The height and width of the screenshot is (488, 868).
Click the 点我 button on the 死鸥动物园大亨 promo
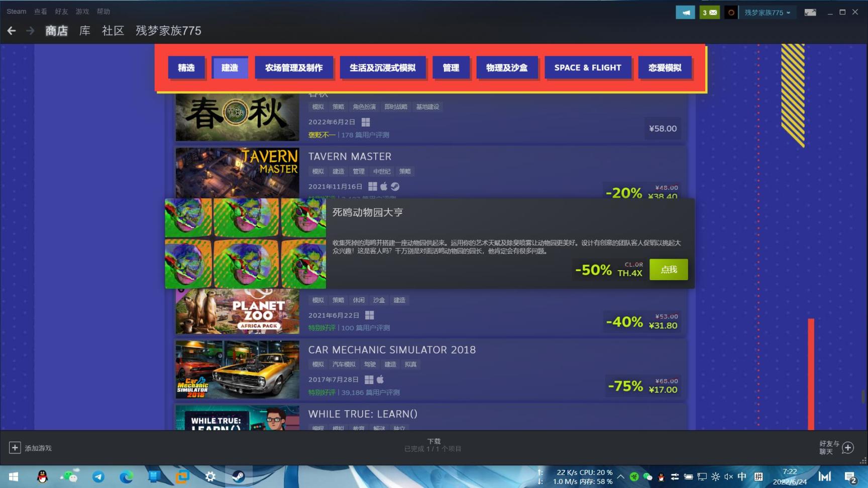(668, 270)
